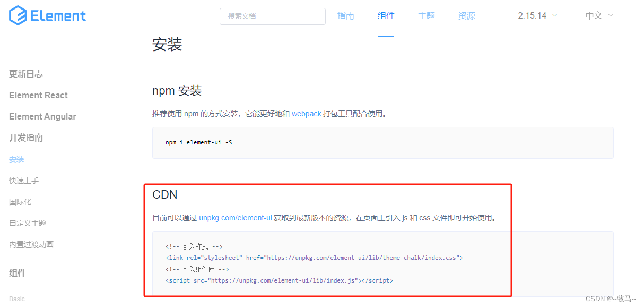Viewport: 644px width, 307px height.
Task: Open the 2.15.14 version dropdown
Action: tap(537, 16)
